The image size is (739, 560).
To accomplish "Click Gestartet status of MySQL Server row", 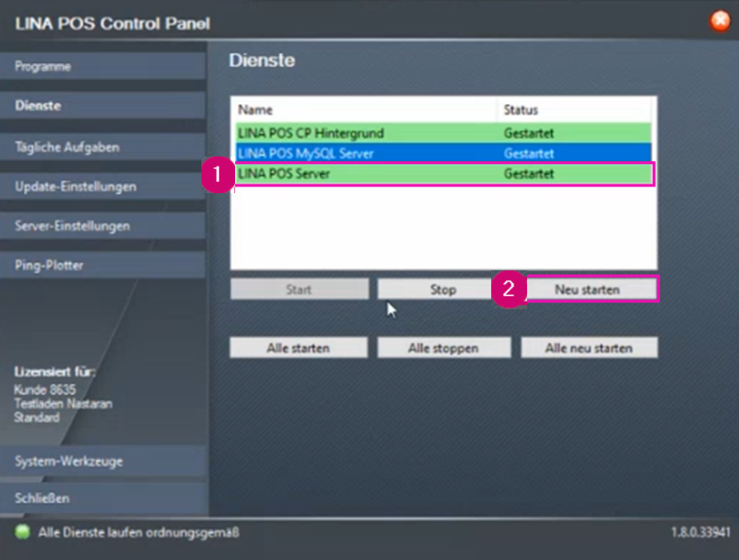I will [x=529, y=153].
